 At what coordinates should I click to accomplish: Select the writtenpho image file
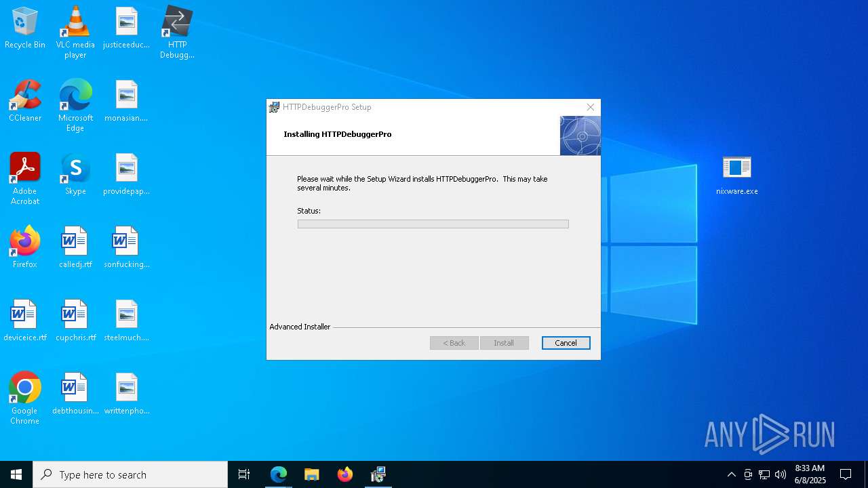(126, 394)
